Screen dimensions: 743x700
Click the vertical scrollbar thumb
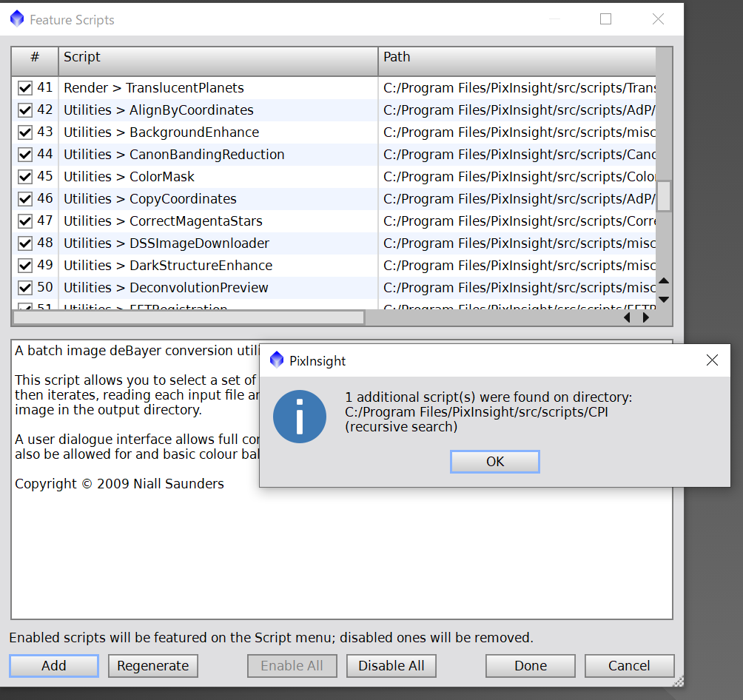pyautogui.click(x=664, y=196)
